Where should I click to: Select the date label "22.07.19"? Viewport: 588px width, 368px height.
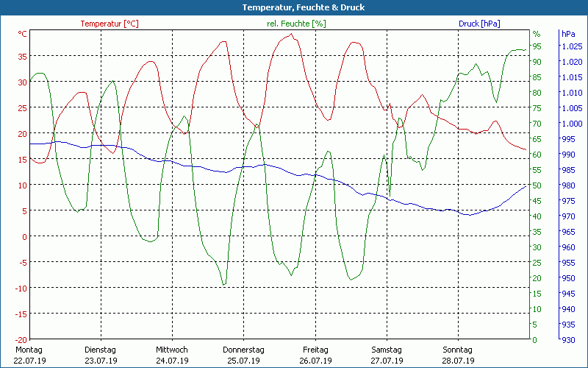pos(29,361)
